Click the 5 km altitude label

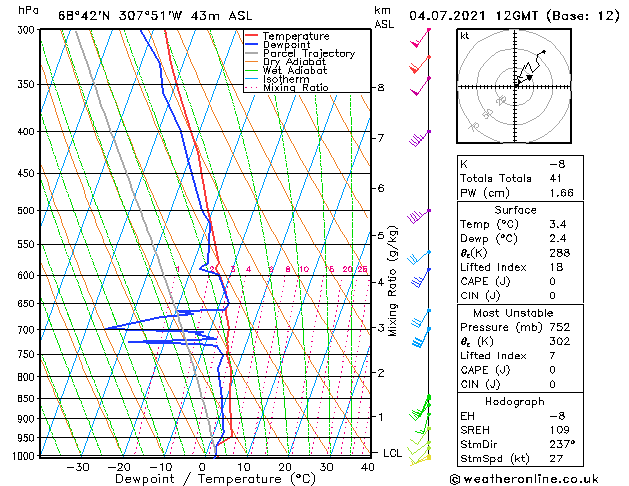381,235
